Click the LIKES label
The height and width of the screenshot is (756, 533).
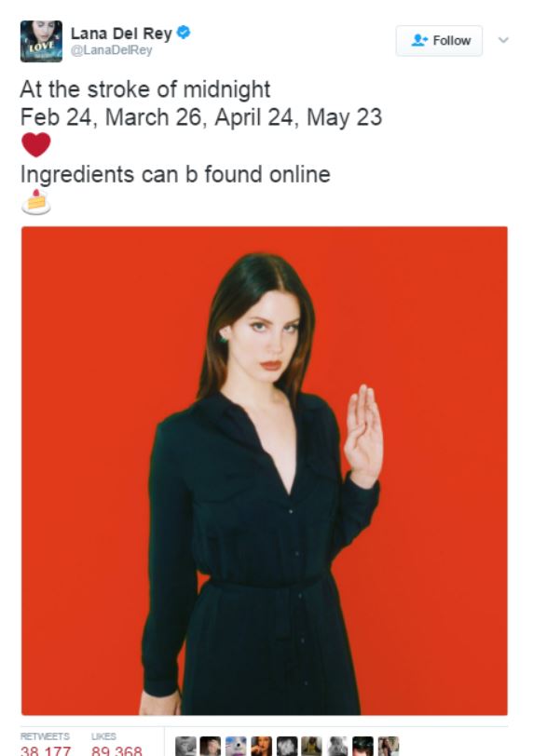click(103, 736)
